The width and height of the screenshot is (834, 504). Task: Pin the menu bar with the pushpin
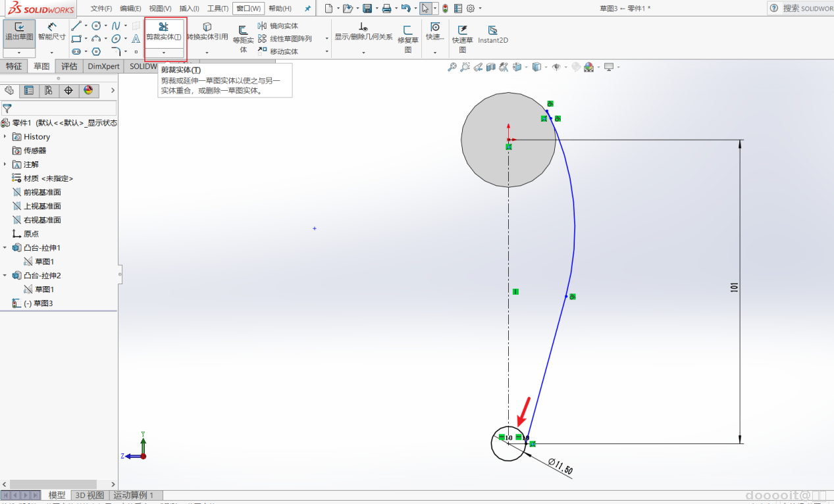pyautogui.click(x=307, y=9)
